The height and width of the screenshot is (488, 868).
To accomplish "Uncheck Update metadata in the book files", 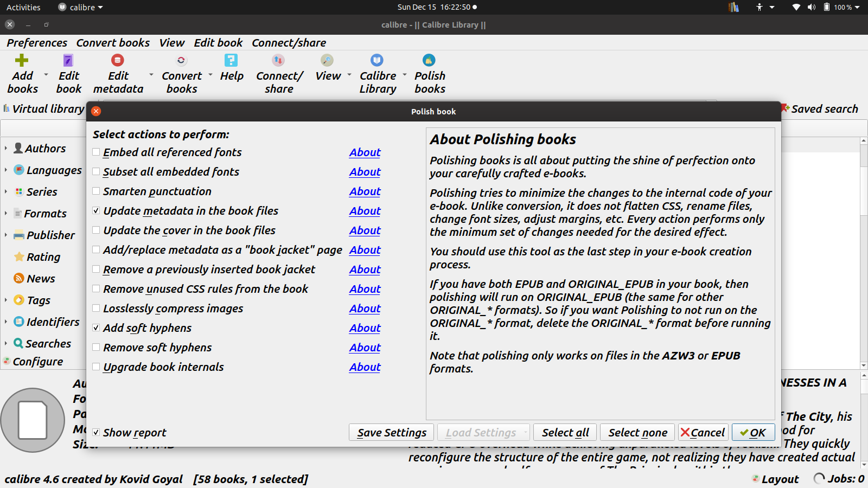I will 96,211.
